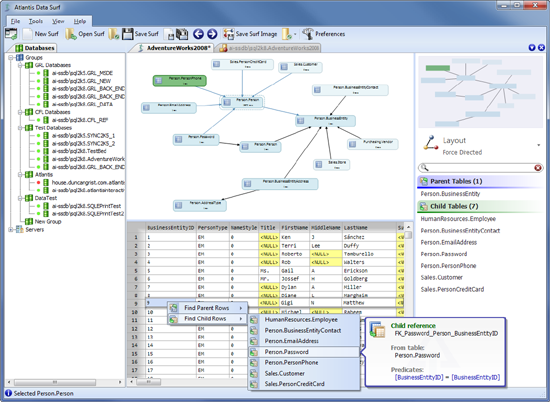
Task: Click the BusinessEntityID column header
Action: (170, 228)
